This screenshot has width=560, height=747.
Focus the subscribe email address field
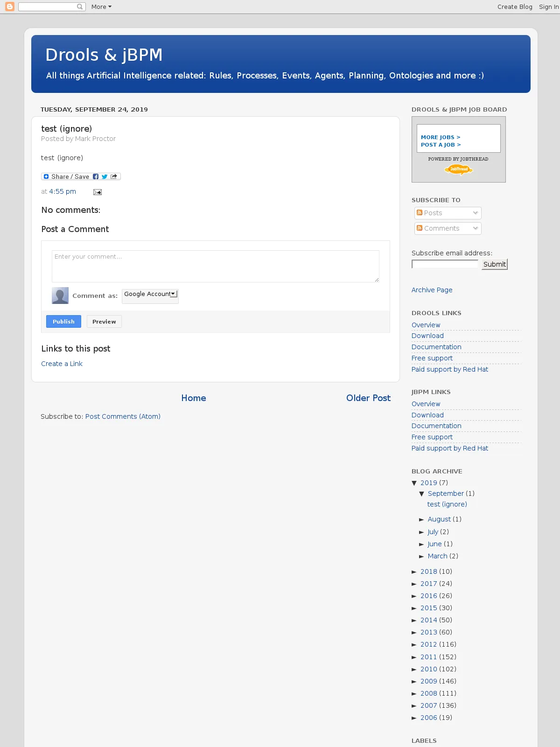(445, 264)
